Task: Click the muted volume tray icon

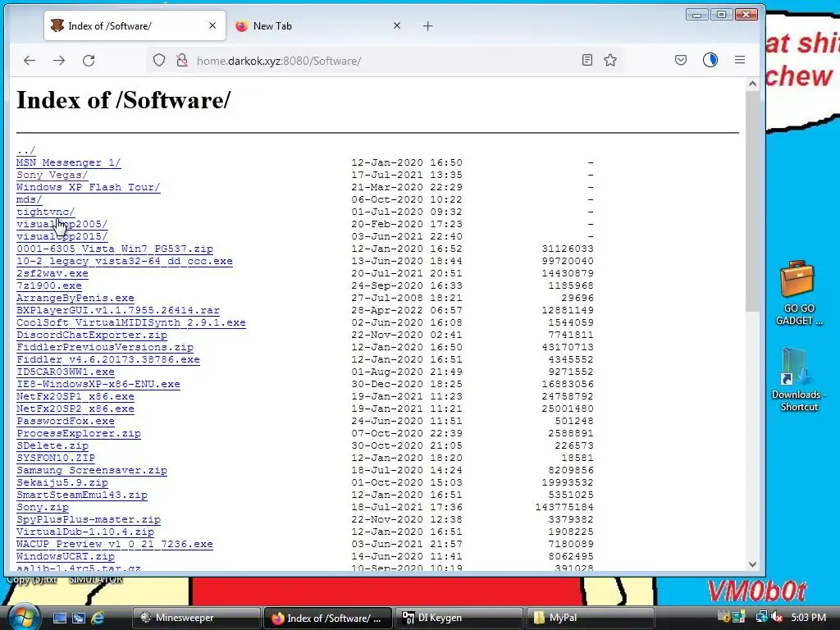Action: point(776,617)
